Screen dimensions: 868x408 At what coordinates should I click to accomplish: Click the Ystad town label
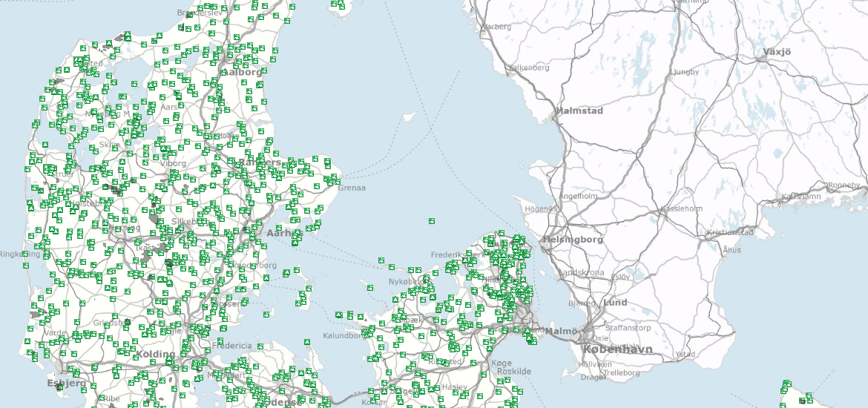click(x=685, y=354)
